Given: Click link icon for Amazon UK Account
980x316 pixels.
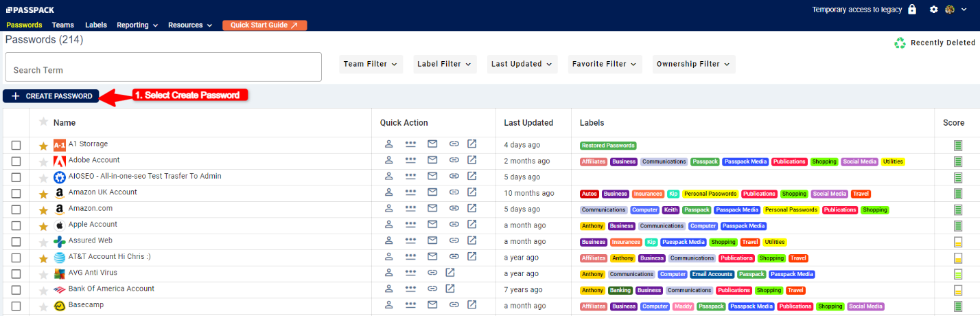Looking at the screenshot, I should (x=454, y=192).
